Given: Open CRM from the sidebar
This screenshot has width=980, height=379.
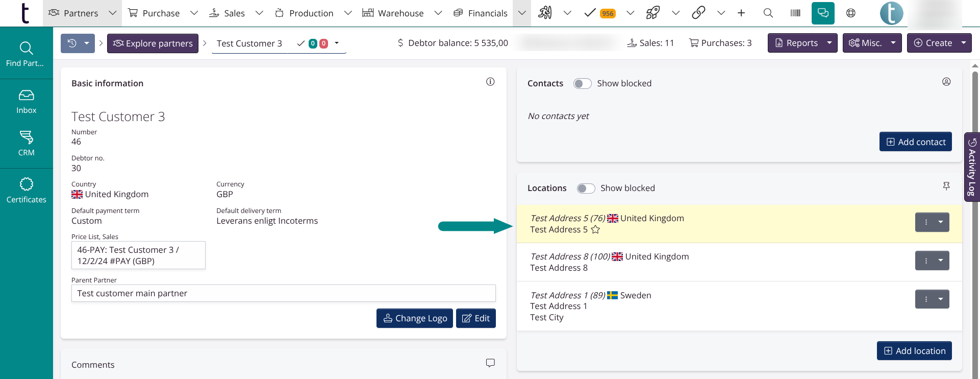Looking at the screenshot, I should coord(27,144).
